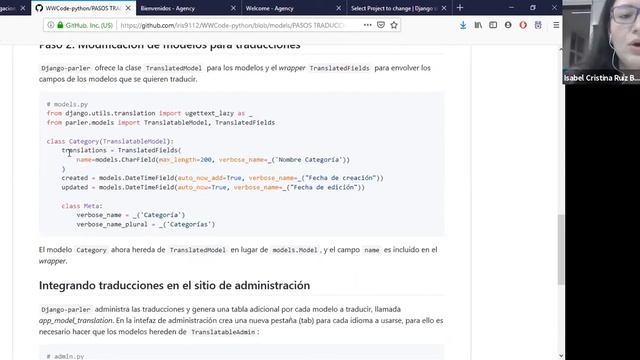Click the red Opera-style extension icon

pyautogui.click(x=523, y=25)
